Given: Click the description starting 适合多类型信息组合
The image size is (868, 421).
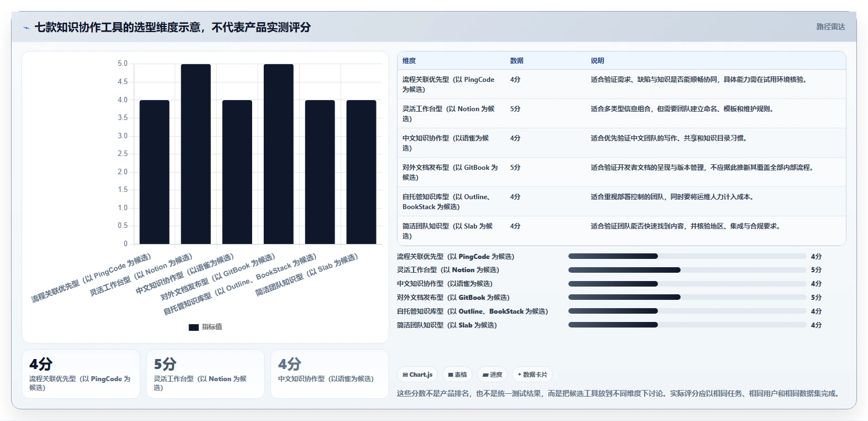Looking at the screenshot, I should [x=683, y=109].
